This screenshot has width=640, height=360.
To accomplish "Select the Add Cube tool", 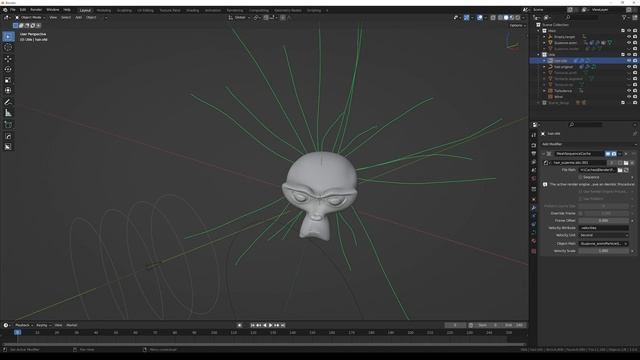I will pyautogui.click(x=8, y=124).
